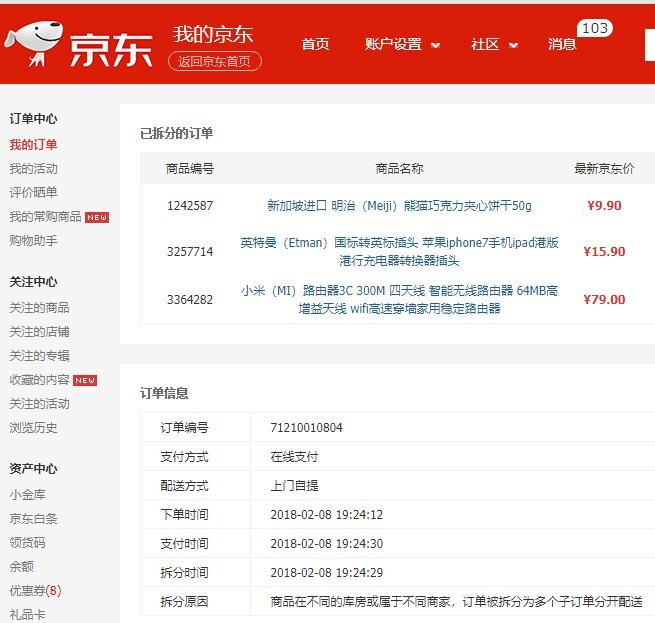Click the JD dog mascot logo
Viewport: 655px width, 623px height.
click(x=33, y=43)
